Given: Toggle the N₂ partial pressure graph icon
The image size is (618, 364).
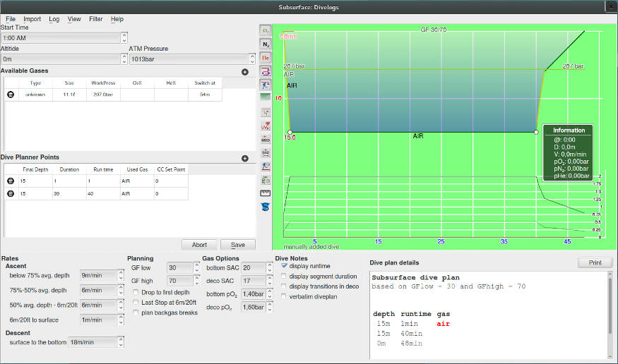Looking at the screenshot, I should [266, 44].
